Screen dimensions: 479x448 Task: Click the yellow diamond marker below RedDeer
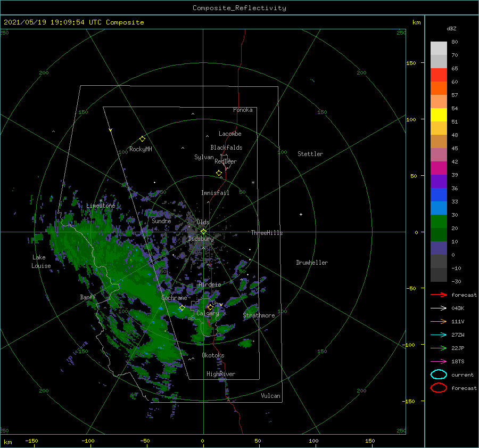tap(219, 173)
